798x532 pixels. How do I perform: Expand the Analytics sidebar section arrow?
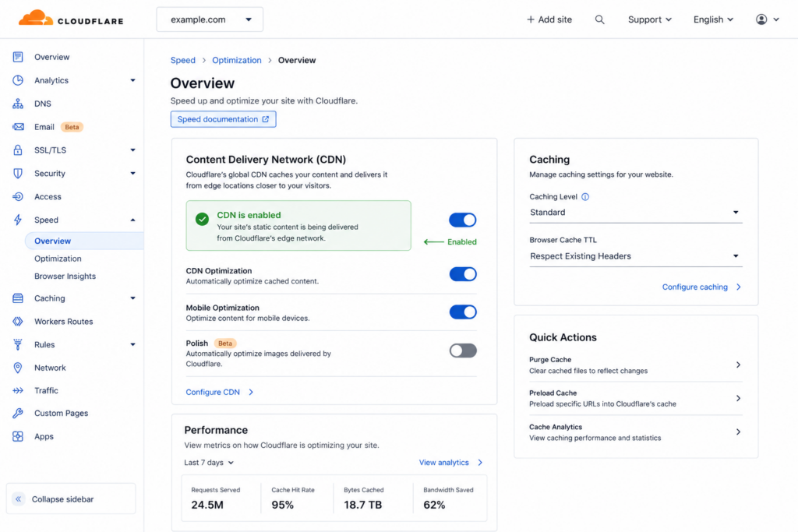click(132, 80)
